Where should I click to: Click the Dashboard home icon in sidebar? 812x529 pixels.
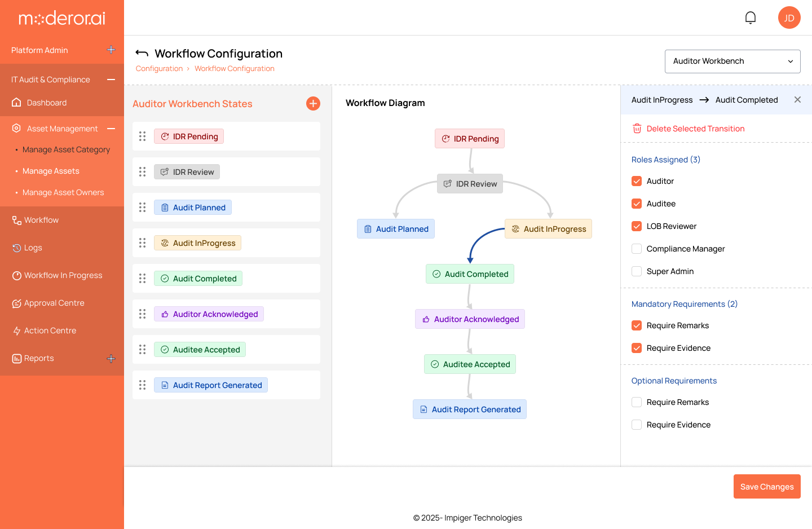[x=17, y=103]
